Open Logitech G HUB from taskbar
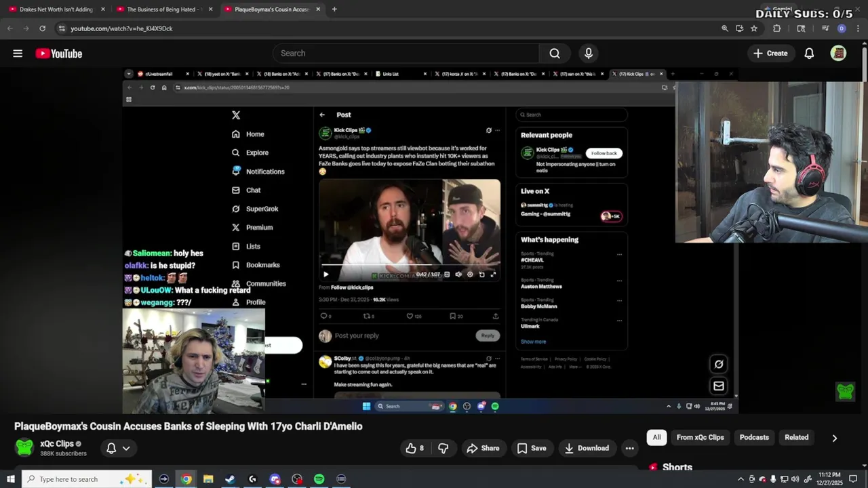Screen dimensions: 868x488 (x=252, y=479)
